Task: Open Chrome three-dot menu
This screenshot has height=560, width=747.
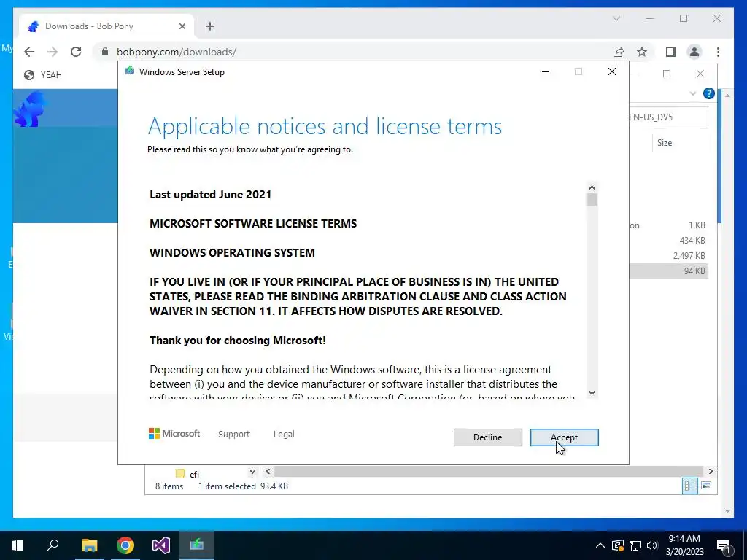Action: point(718,52)
